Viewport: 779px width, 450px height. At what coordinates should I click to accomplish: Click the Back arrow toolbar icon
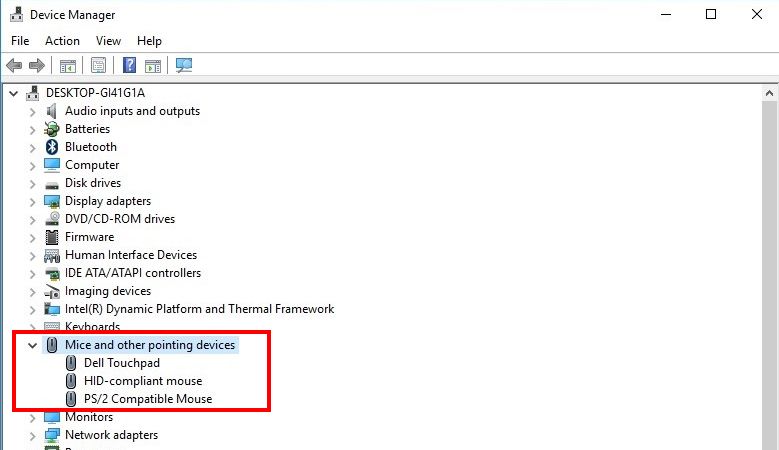tap(14, 65)
